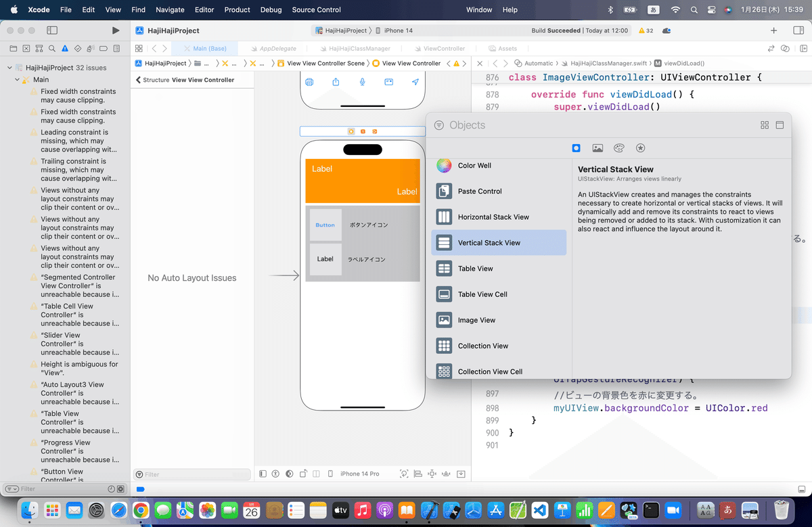Open the library with the plus button
Image resolution: width=812 pixels, height=527 pixels.
(774, 30)
